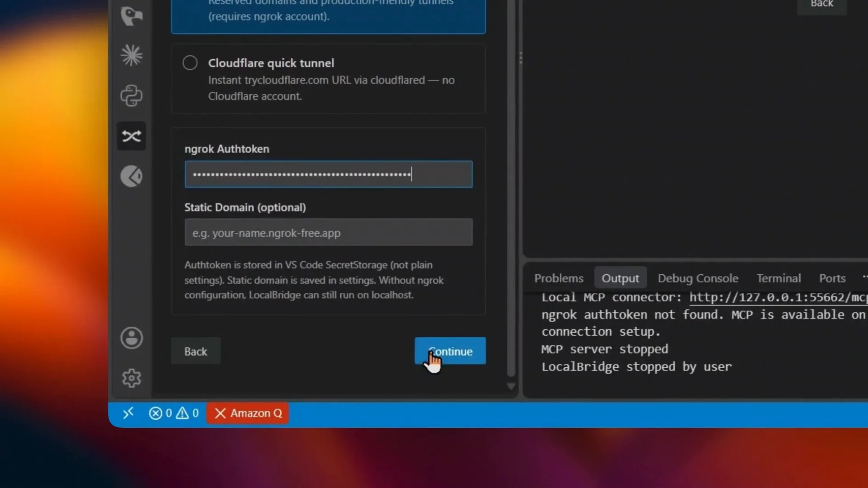868x488 pixels.
Task: Open the Python extension sidebar icon
Action: pyautogui.click(x=132, y=96)
